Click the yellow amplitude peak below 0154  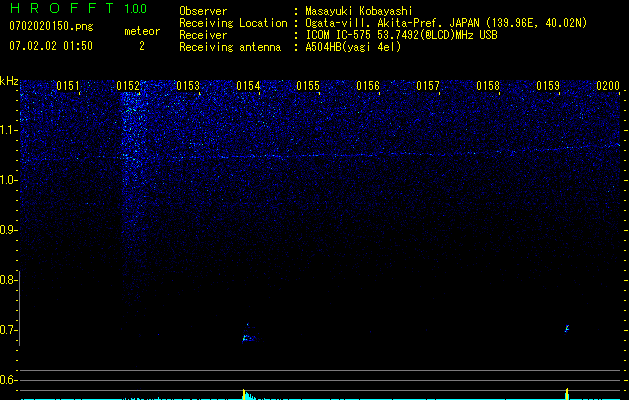244,394
